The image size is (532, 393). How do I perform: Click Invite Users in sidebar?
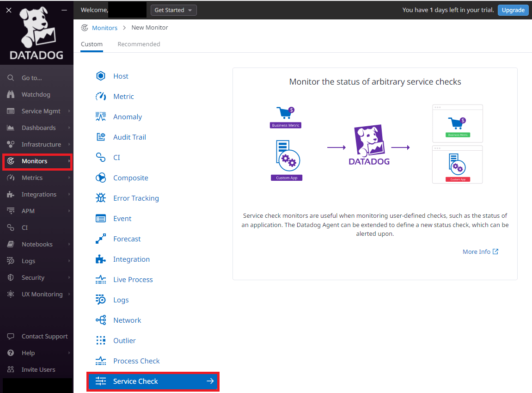click(37, 369)
